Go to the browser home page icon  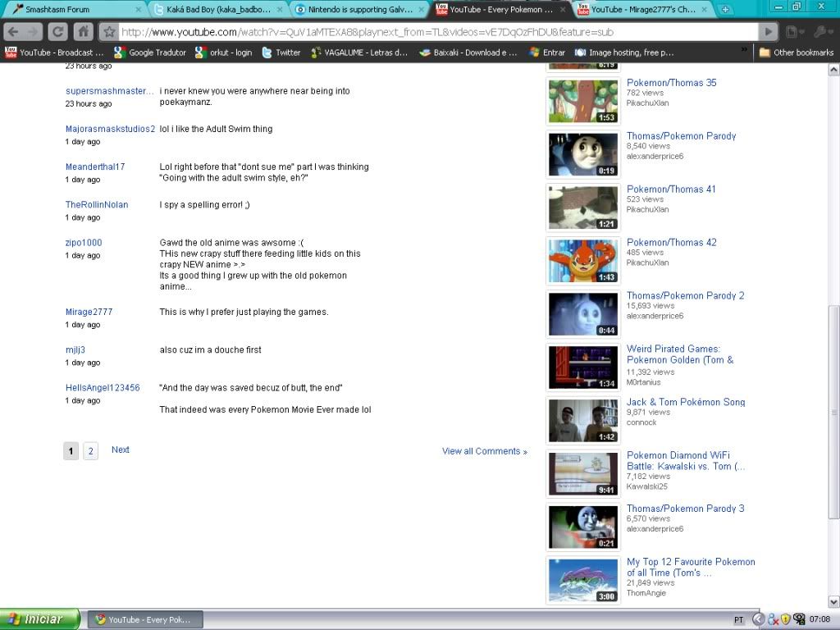point(83,32)
